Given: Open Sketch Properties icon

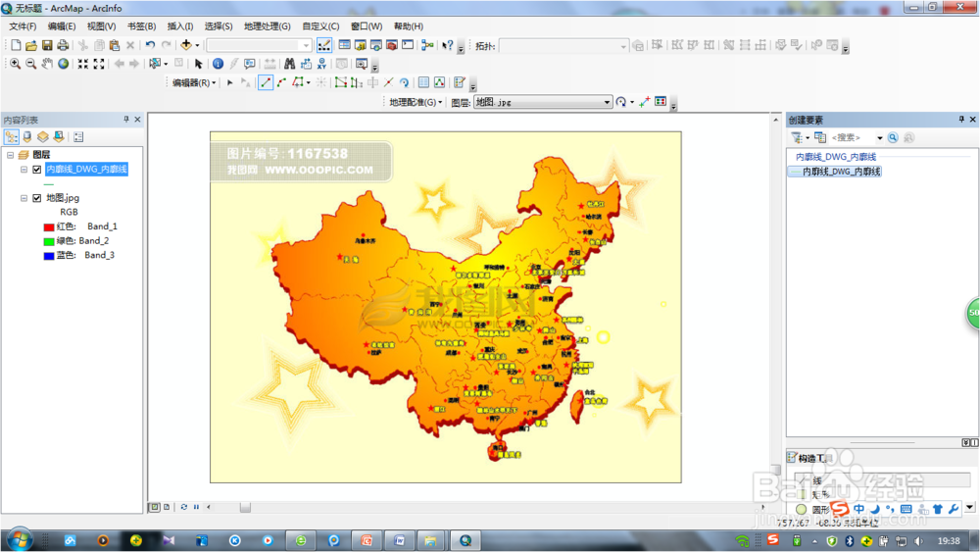Looking at the screenshot, I should [x=439, y=82].
